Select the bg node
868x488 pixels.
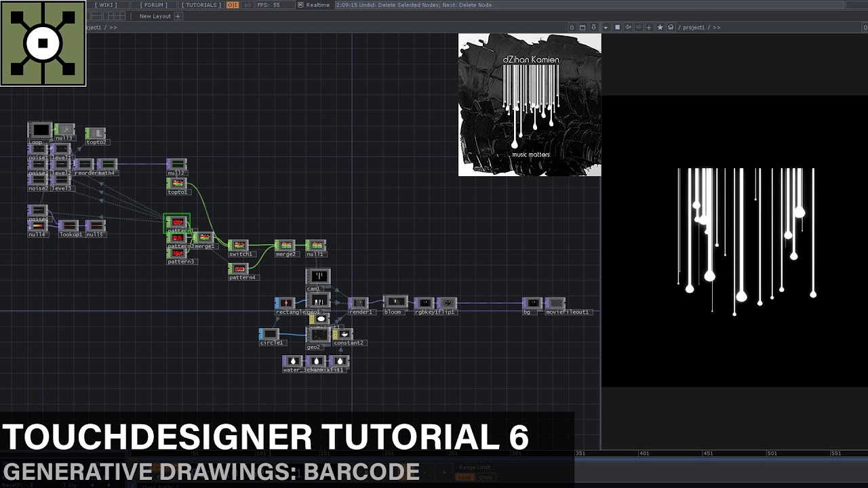click(532, 304)
